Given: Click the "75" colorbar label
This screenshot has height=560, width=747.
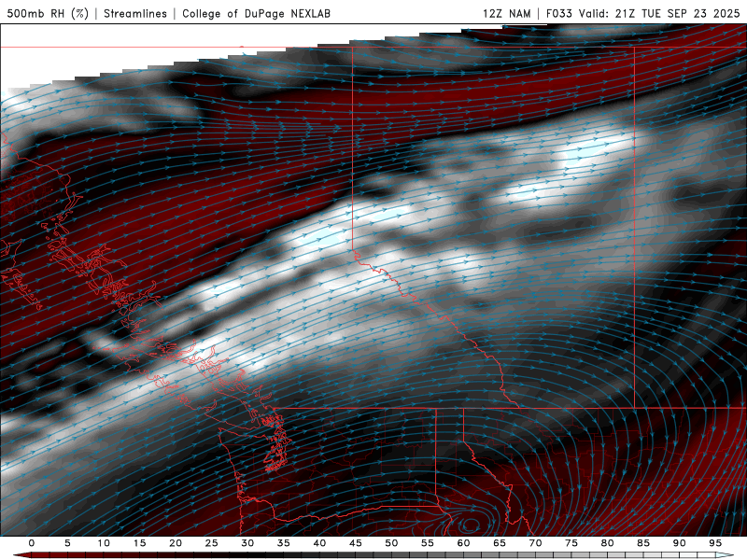Looking at the screenshot, I should click(x=571, y=543).
